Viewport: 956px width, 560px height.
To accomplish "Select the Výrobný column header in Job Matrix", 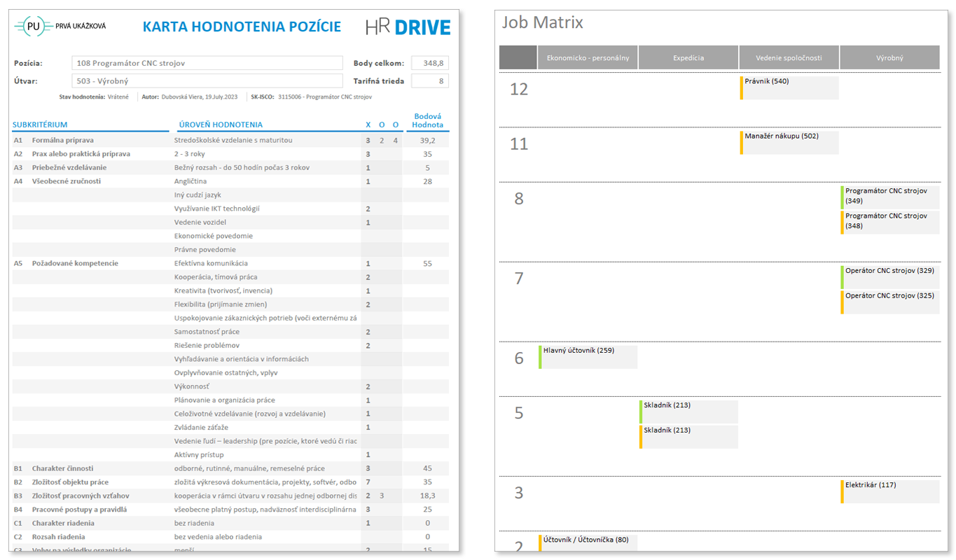I will [889, 58].
